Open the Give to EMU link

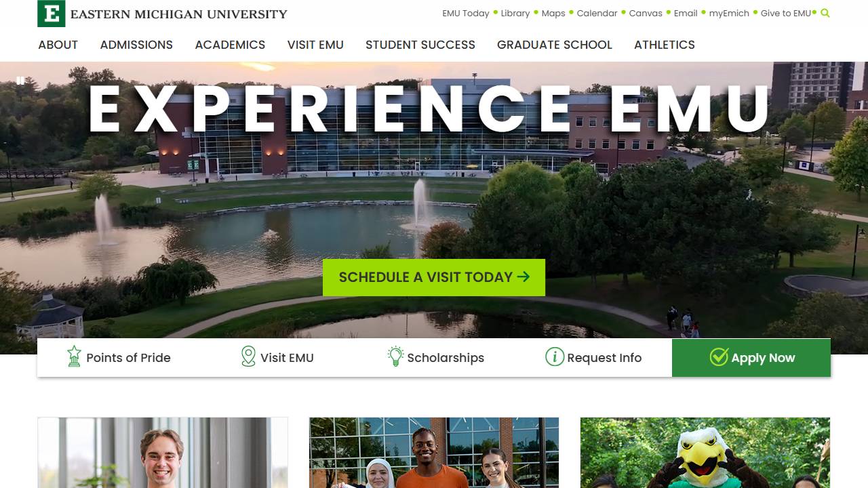pos(786,14)
